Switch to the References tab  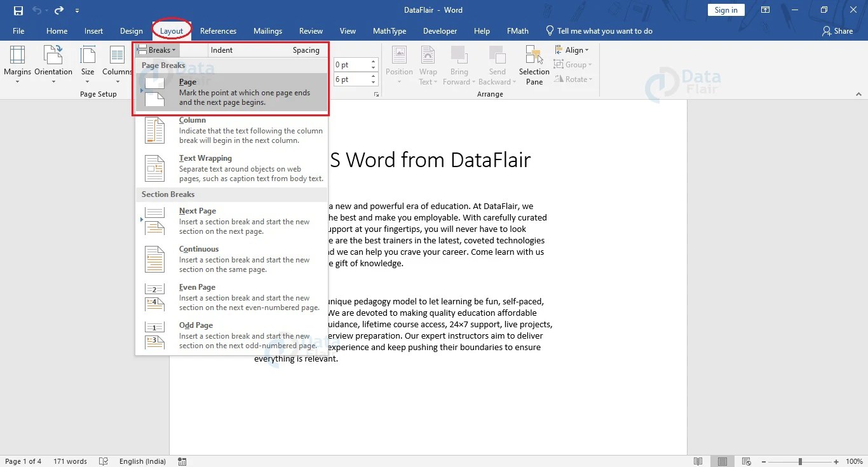[218, 31]
